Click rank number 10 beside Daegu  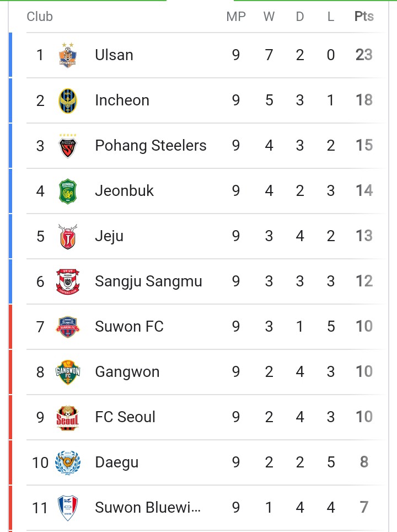(x=40, y=463)
